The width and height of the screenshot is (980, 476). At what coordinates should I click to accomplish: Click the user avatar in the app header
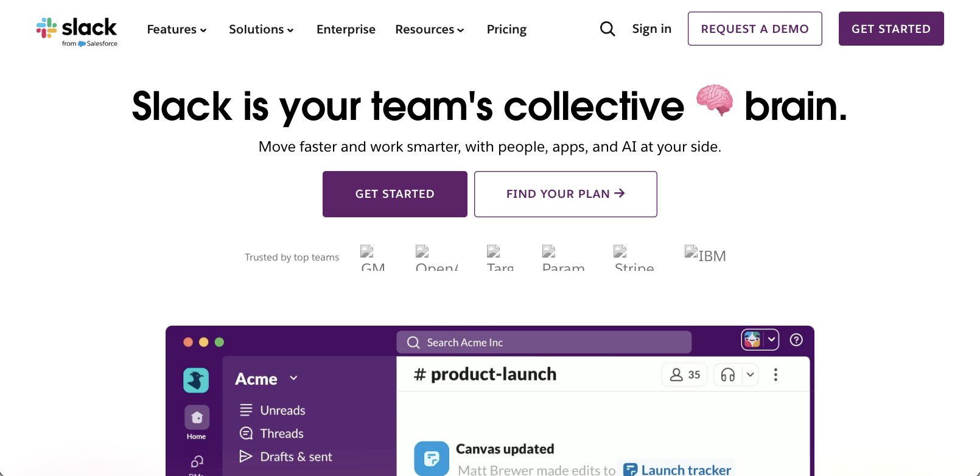(x=752, y=340)
